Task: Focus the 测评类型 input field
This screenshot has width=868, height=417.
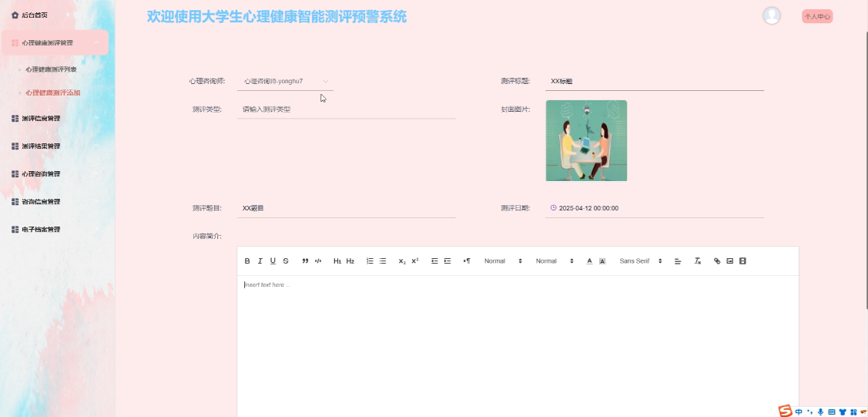Action: (x=346, y=109)
